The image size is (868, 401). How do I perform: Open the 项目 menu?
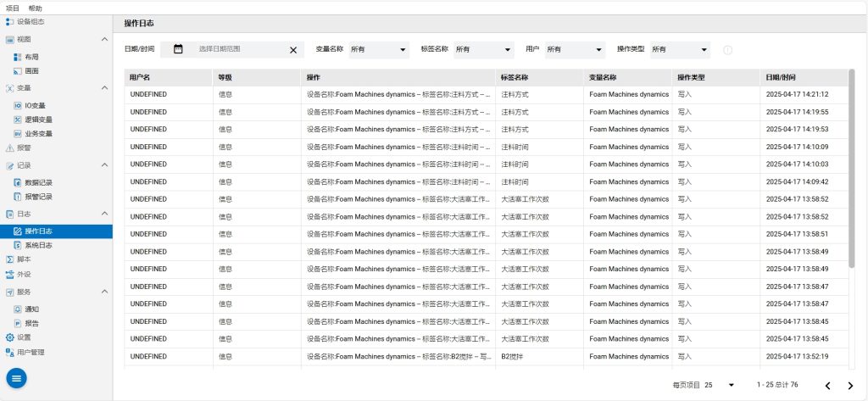(14, 8)
